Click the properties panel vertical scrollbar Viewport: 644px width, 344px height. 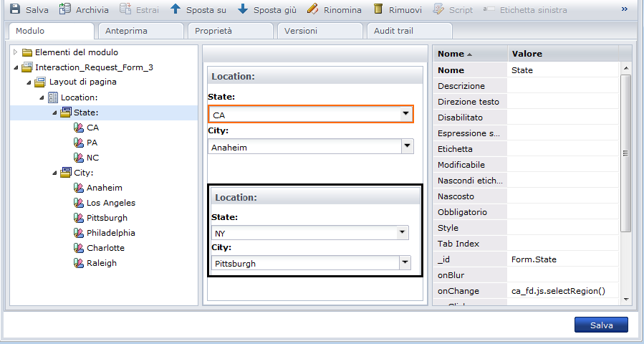[625, 152]
